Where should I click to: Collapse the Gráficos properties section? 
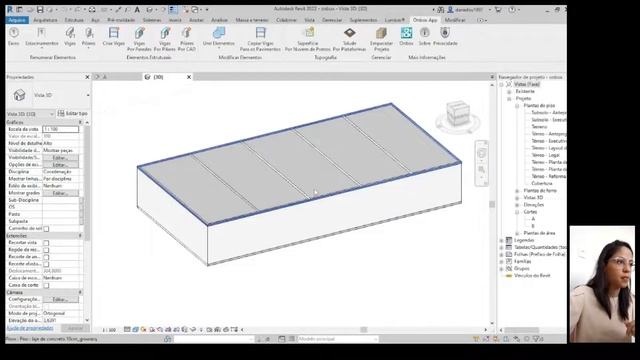click(80, 122)
